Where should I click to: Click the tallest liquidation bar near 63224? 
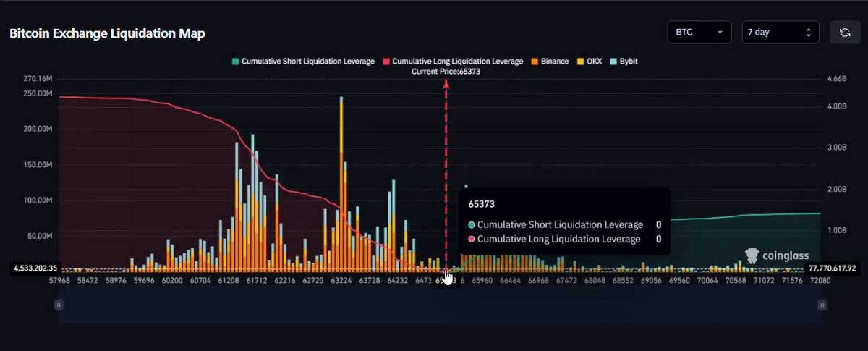point(341,184)
